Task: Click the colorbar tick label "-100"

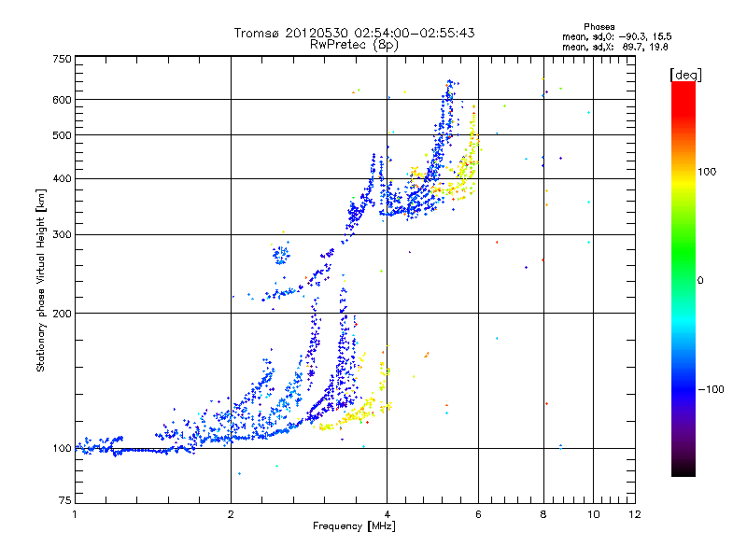Action: tap(711, 389)
